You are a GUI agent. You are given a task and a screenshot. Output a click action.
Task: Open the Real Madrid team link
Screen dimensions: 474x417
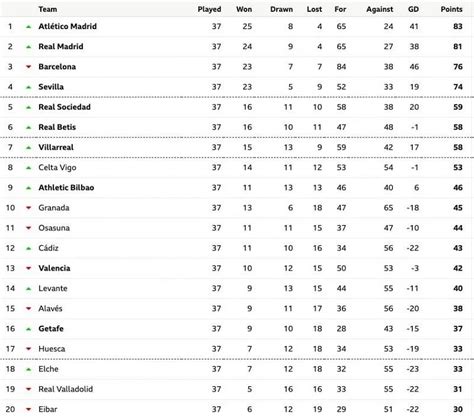click(61, 47)
